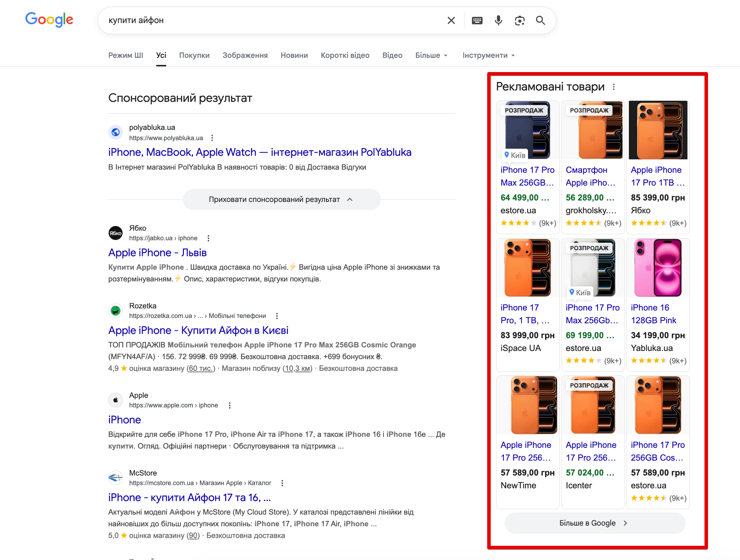
Task: Select the Усі tab
Action: click(x=161, y=55)
